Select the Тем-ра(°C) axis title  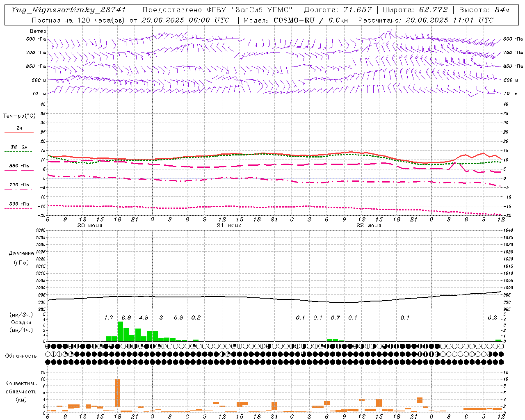click(x=19, y=116)
